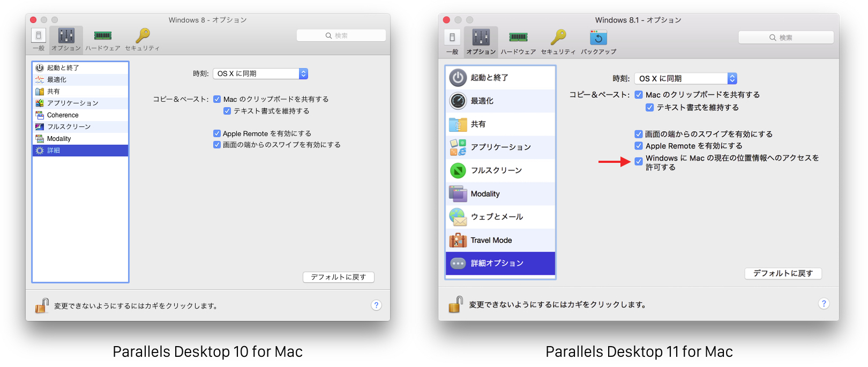Close the Windows 8 options window
Screen dimensions: 868x367
[x=33, y=20]
